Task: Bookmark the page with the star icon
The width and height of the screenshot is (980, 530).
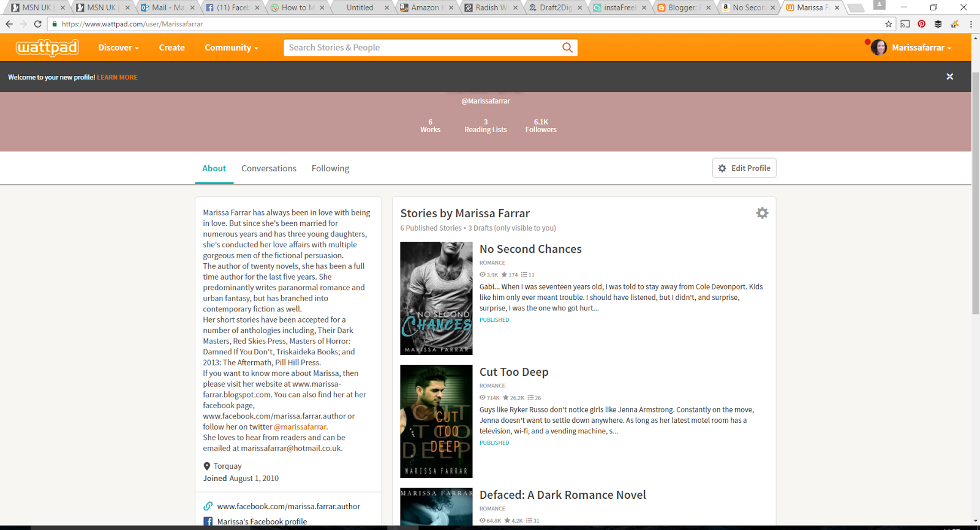Action: coord(888,24)
